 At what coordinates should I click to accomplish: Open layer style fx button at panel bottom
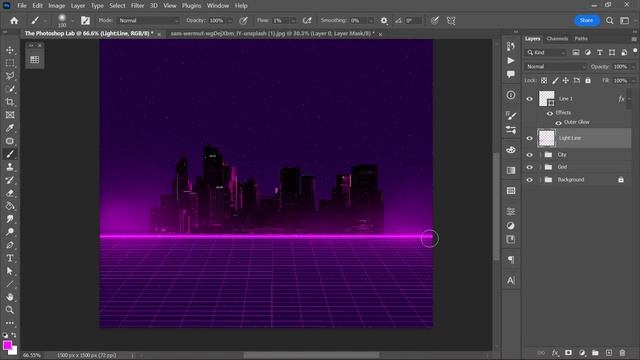click(x=555, y=353)
